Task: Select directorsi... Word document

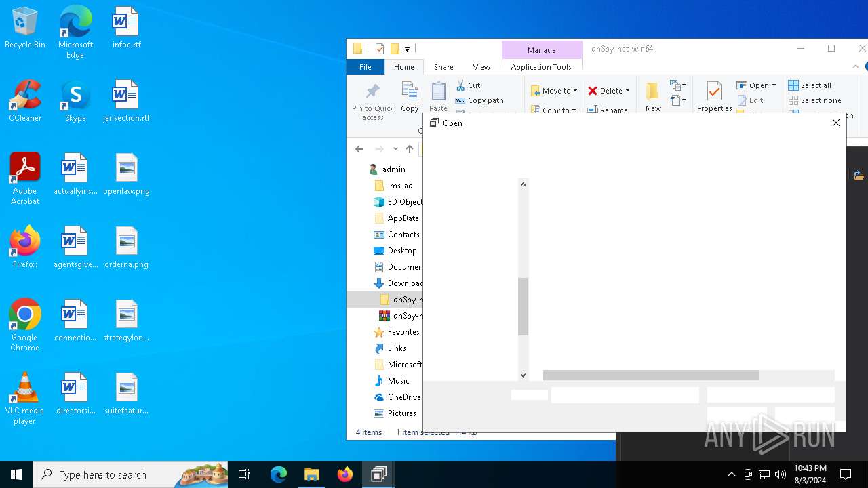Action: [75, 394]
